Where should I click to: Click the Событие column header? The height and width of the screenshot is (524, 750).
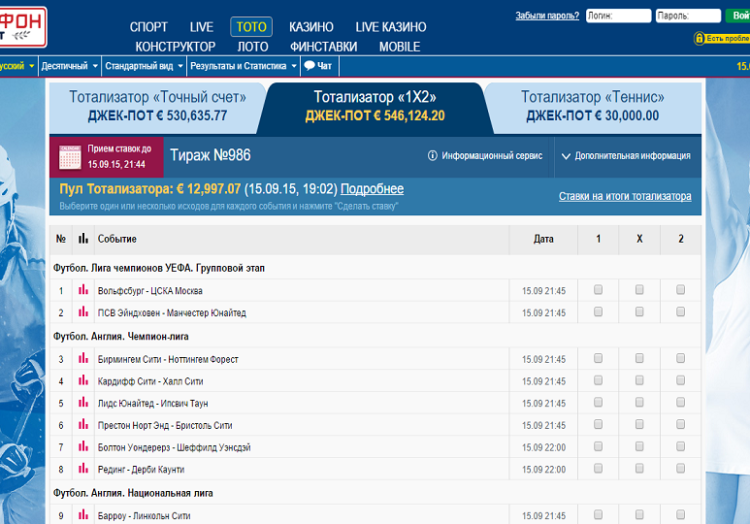[x=117, y=239]
